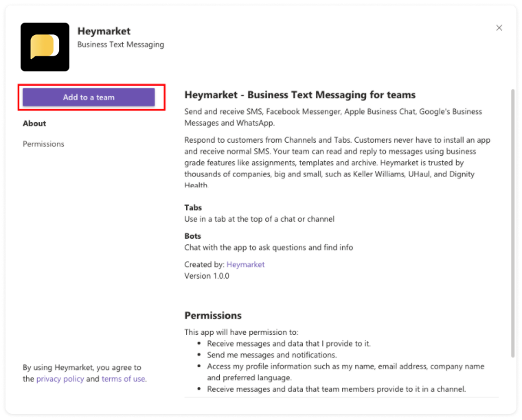Screen dimensions: 522x420
Task: Click the dialog's vertical scrollbar
Action: tap(512, 224)
